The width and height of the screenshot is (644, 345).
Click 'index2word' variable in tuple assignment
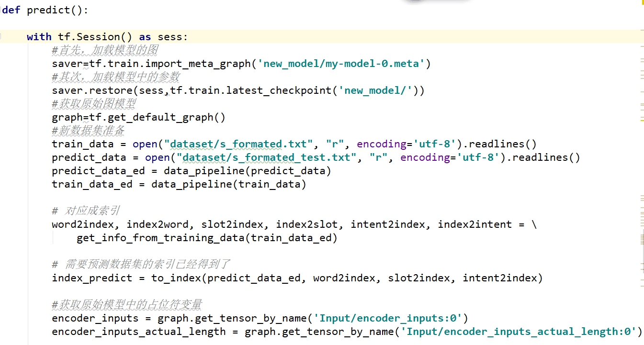[158, 224]
